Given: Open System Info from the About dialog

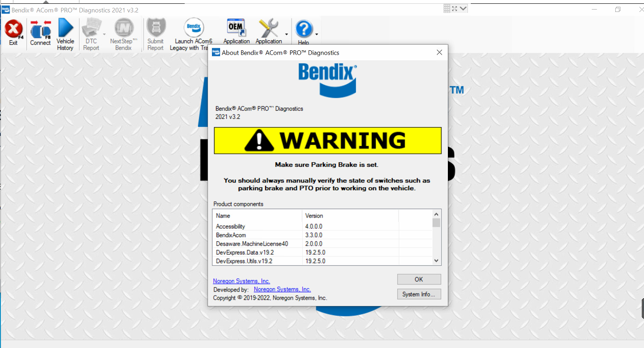Looking at the screenshot, I should [x=419, y=294].
